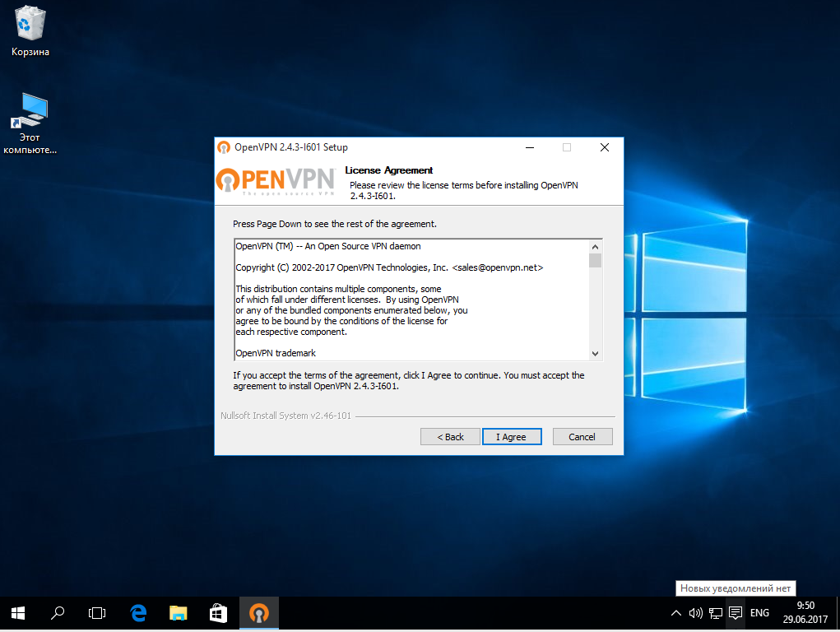
Task: Select the This PC desktop shortcut
Action: point(30,123)
